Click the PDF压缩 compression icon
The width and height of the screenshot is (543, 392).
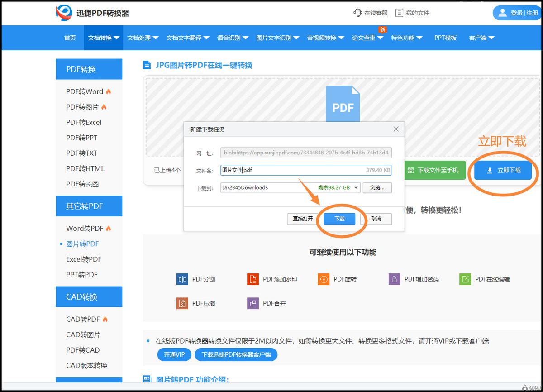pos(182,303)
